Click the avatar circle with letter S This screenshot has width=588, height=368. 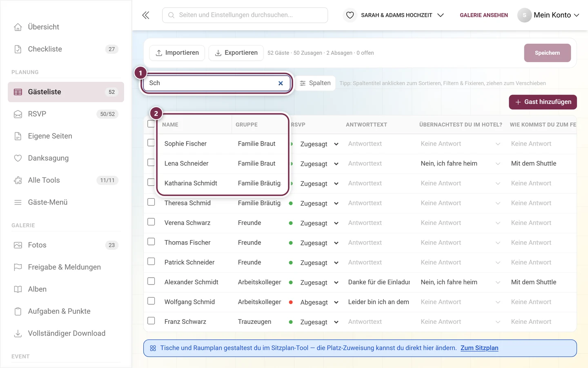pos(524,15)
